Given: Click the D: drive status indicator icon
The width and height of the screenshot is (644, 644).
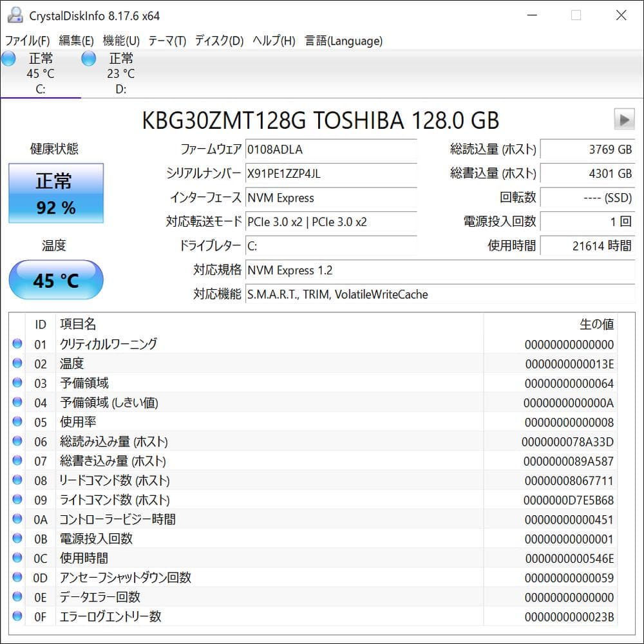Looking at the screenshot, I should tap(88, 58).
